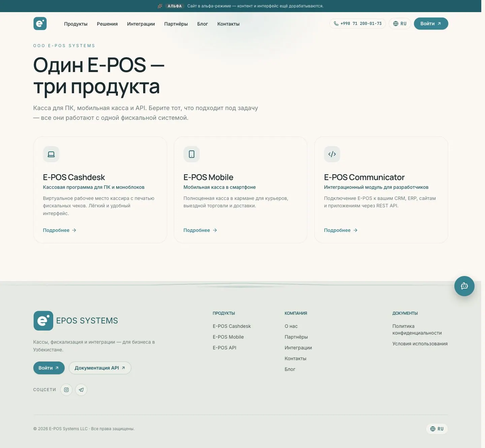The image size is (485, 448).
Task: Click Подробнее on E-POS Mobile card
Action: click(x=200, y=230)
